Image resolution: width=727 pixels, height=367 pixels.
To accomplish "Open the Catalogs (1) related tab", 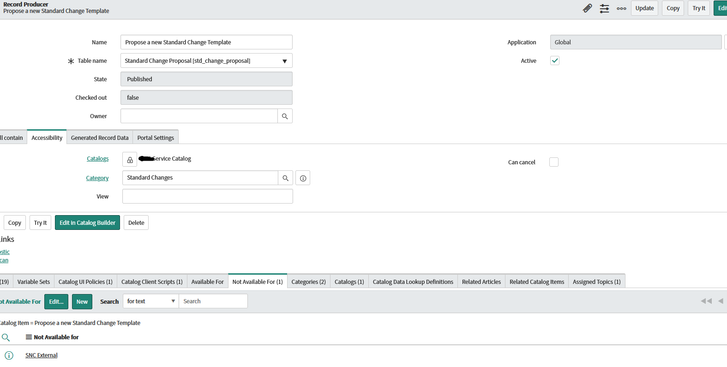I will (349, 282).
